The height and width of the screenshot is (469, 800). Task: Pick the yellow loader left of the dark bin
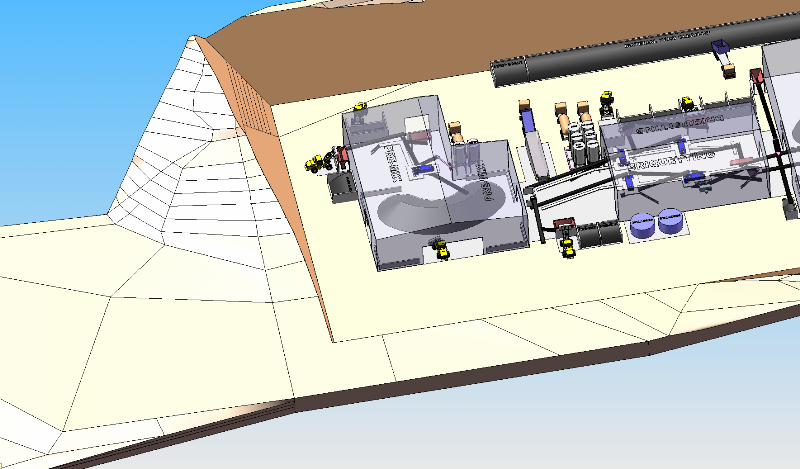[318, 162]
